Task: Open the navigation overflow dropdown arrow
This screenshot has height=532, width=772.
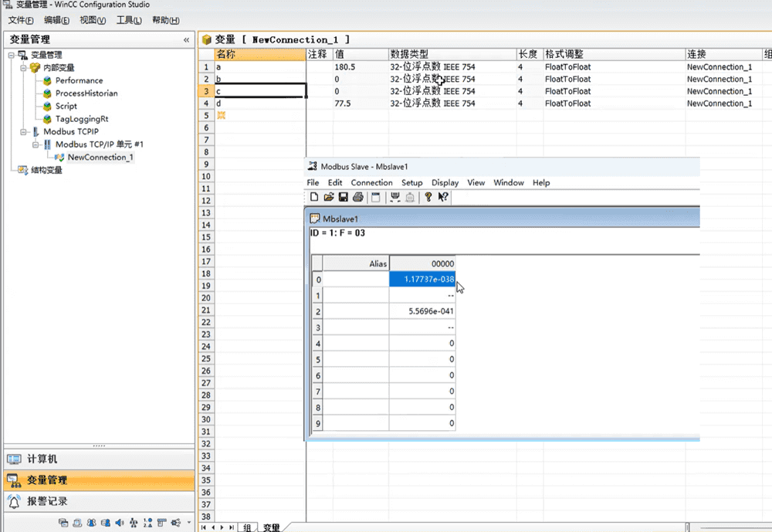Action: click(189, 523)
